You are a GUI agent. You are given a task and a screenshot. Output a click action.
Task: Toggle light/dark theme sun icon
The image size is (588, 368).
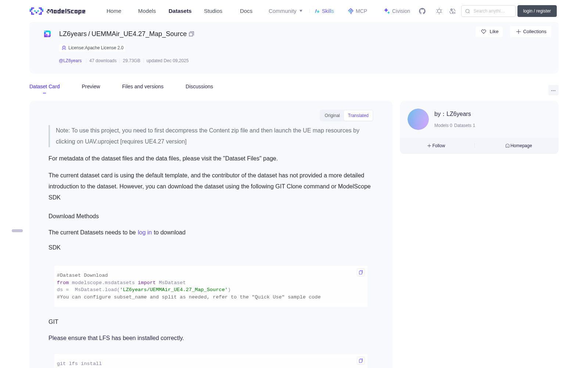[x=439, y=11]
